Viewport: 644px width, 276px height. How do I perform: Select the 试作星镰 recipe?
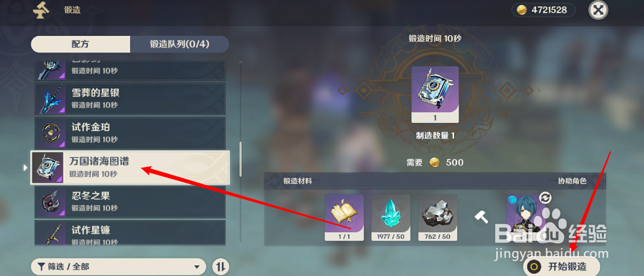(x=130, y=233)
